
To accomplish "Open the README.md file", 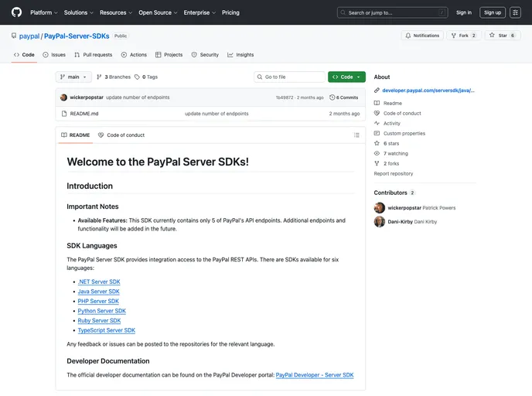I will tap(84, 114).
